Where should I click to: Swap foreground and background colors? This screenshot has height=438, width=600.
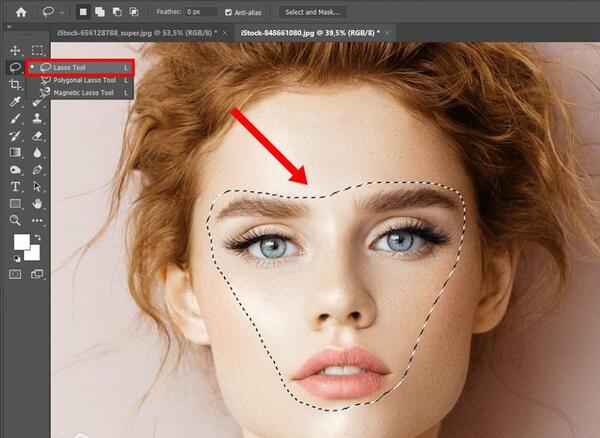[38, 238]
